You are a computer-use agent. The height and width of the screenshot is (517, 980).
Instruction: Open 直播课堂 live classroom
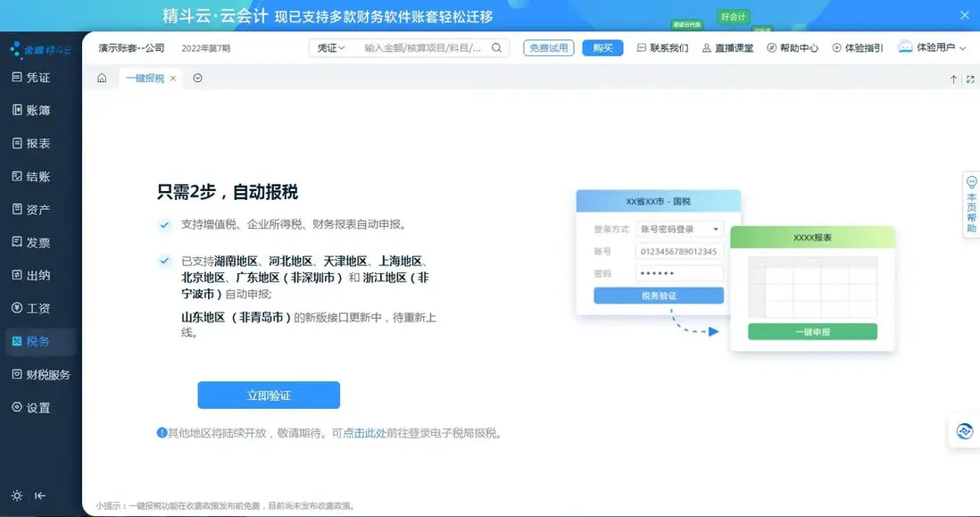(x=727, y=48)
